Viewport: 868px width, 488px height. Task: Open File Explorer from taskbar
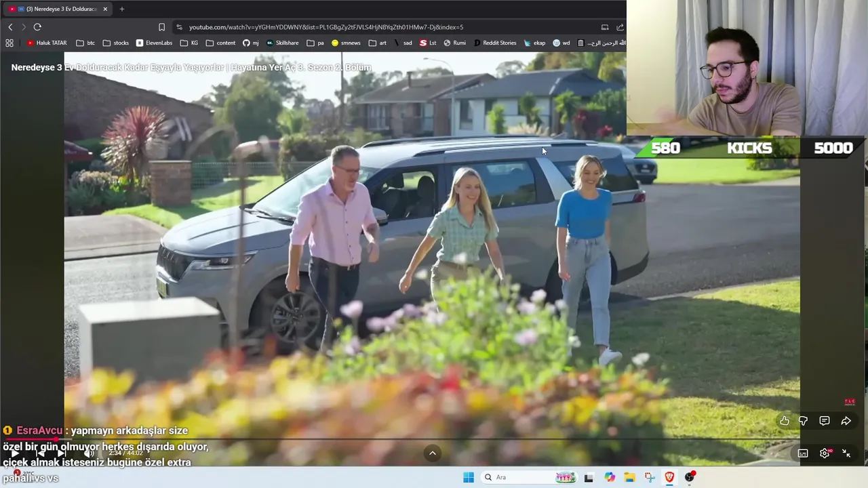(629, 477)
